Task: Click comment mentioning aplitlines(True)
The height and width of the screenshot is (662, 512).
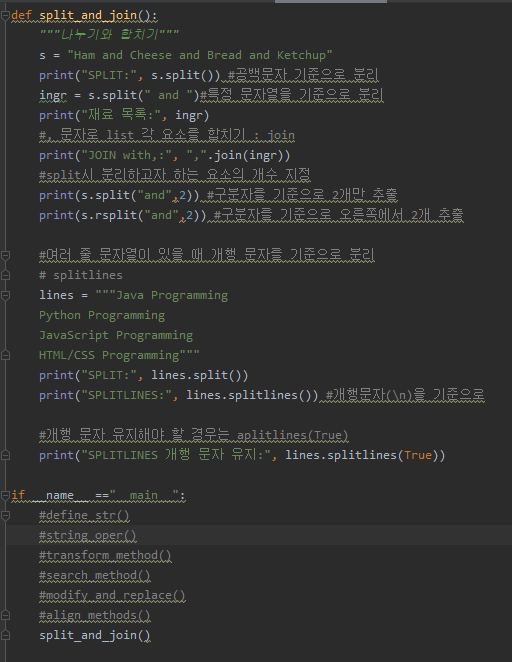Action: 194,435
